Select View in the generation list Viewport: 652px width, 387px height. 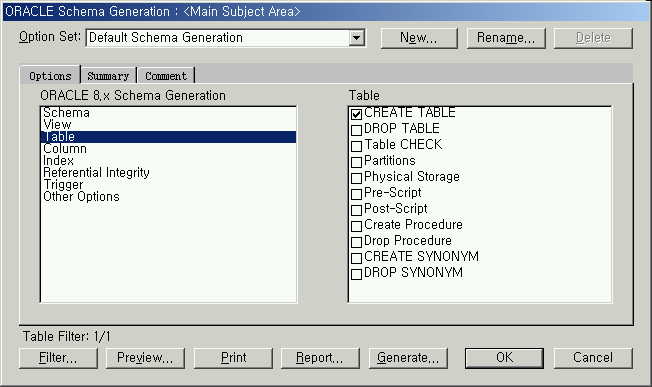(168, 125)
